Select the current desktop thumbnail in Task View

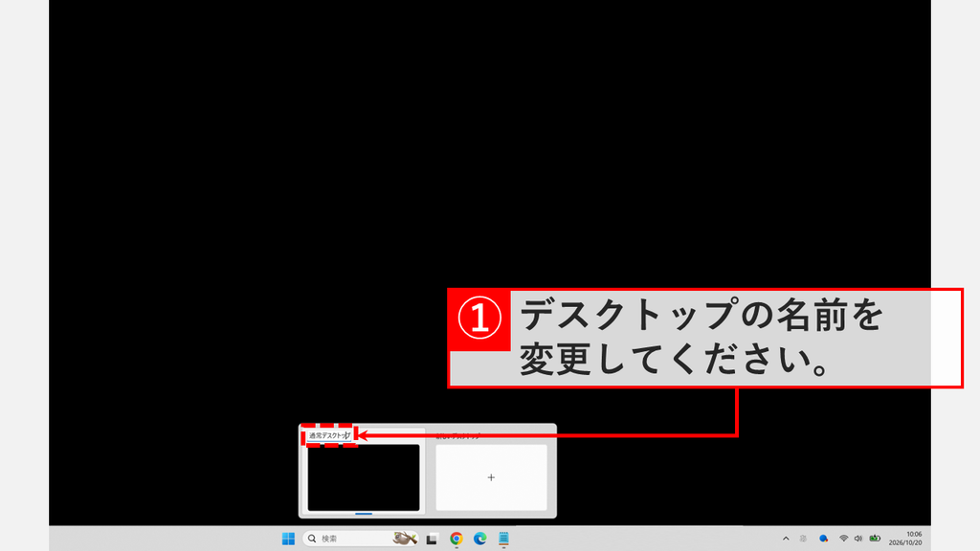[364, 477]
